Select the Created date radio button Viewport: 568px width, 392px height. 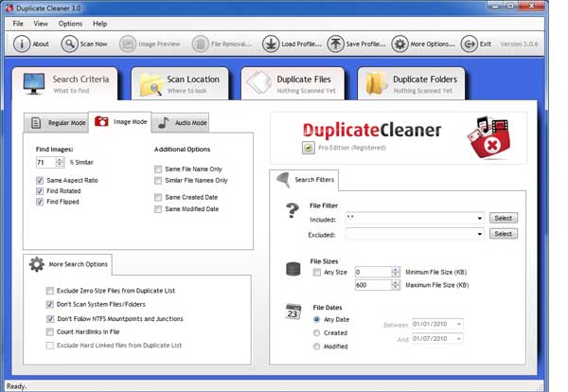coord(316,333)
